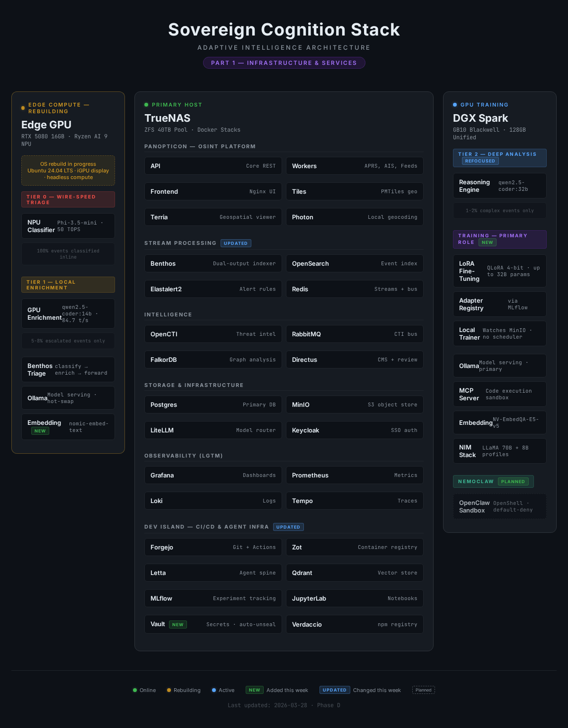
Task: Select the MinIO S3 object store card
Action: click(x=355, y=405)
